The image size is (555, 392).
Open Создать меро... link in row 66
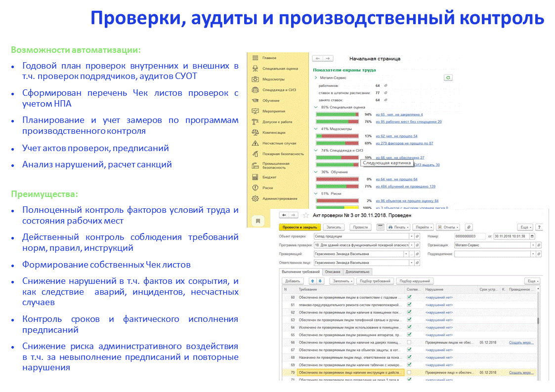pyautogui.click(x=521, y=343)
